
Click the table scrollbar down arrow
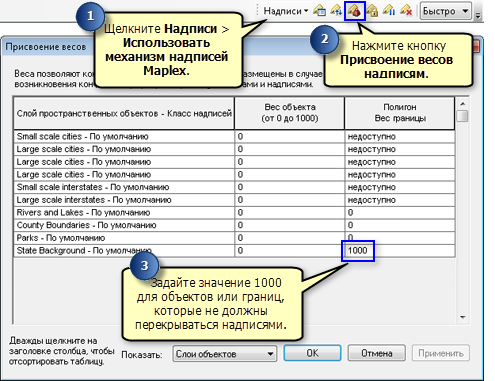tap(462, 317)
